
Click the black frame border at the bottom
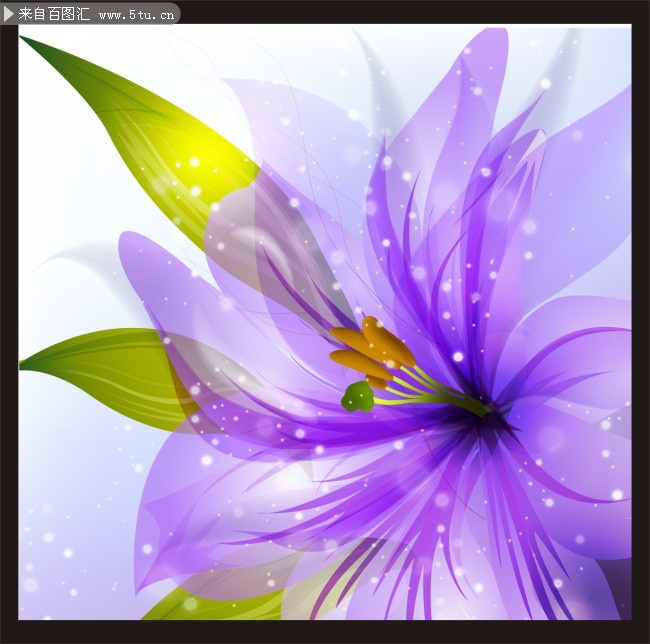click(325, 632)
